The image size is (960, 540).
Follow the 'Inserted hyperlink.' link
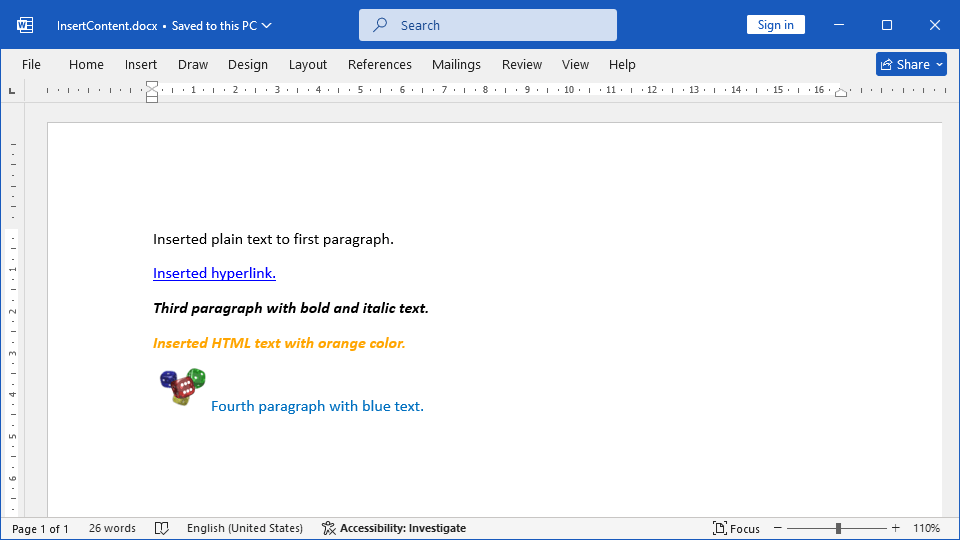(x=214, y=273)
